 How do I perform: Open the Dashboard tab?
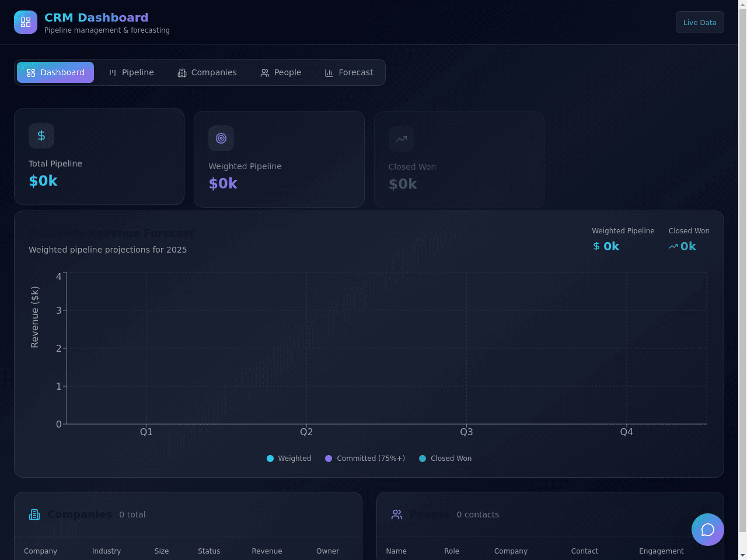pyautogui.click(x=55, y=72)
